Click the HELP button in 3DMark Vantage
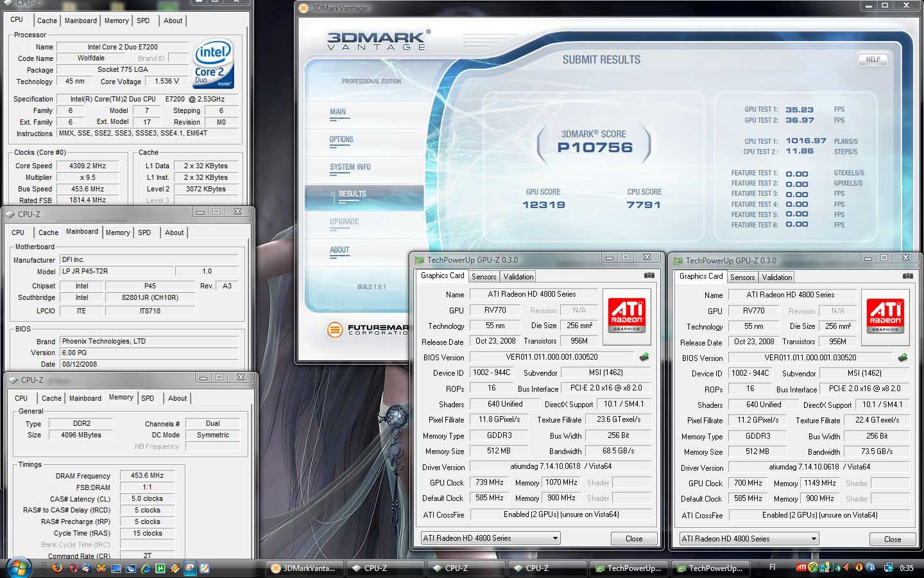924x578 pixels. click(x=873, y=59)
